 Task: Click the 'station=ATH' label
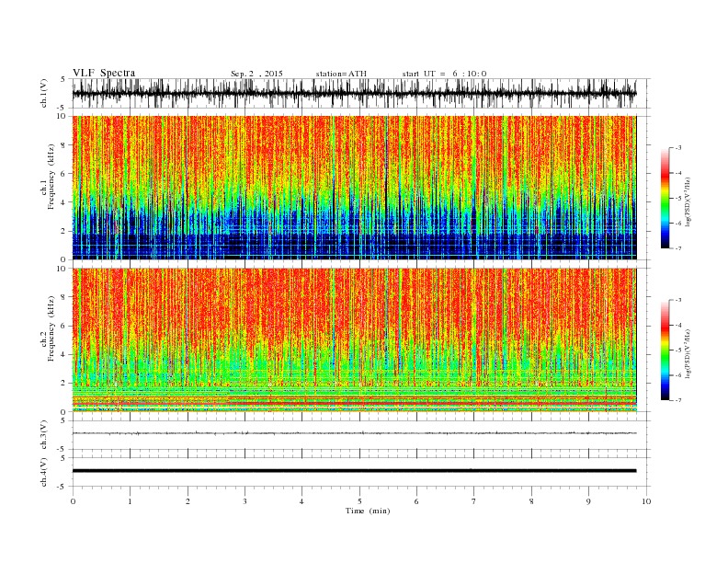(341, 74)
